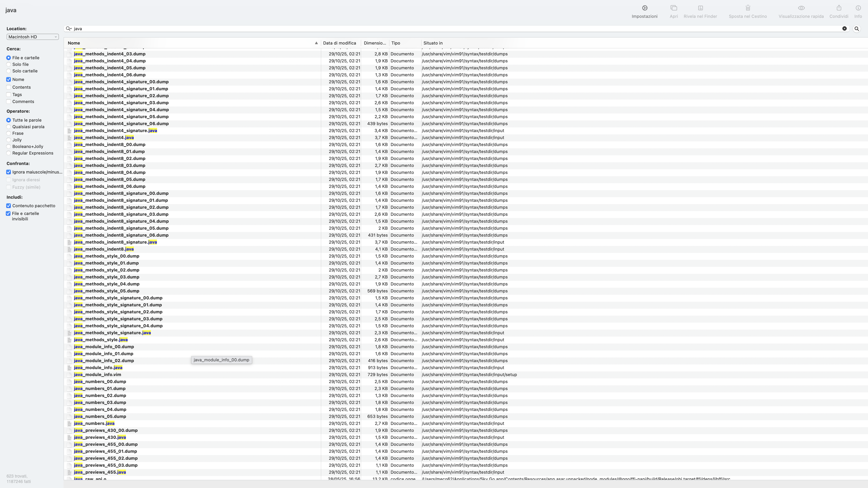Open search field magnifier options dropdown
Viewport: 868px width, 488px height.
click(69, 29)
